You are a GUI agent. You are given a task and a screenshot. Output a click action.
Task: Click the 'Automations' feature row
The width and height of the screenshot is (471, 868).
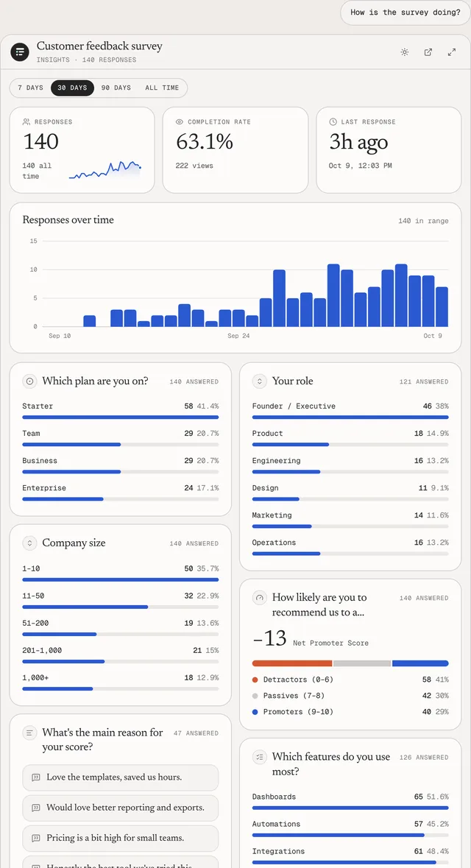[x=350, y=828]
